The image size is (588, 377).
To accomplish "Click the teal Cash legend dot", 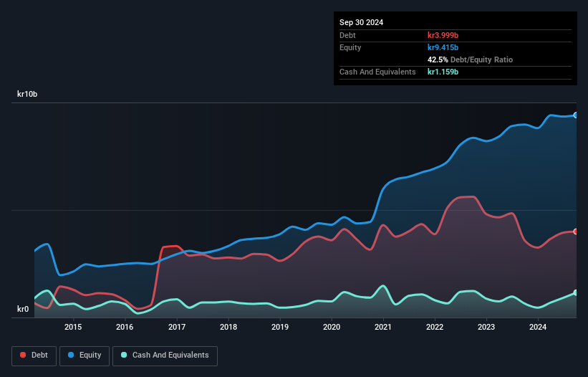I will (x=124, y=355).
